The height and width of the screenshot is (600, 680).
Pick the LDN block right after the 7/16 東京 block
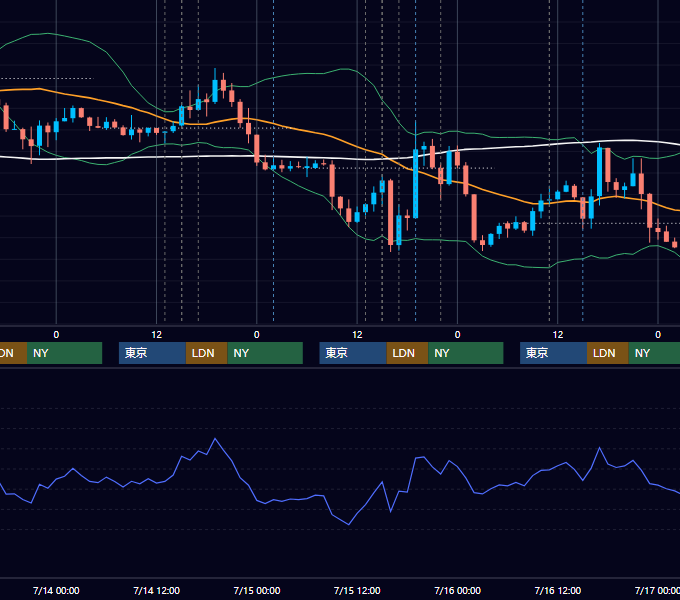coord(608,353)
